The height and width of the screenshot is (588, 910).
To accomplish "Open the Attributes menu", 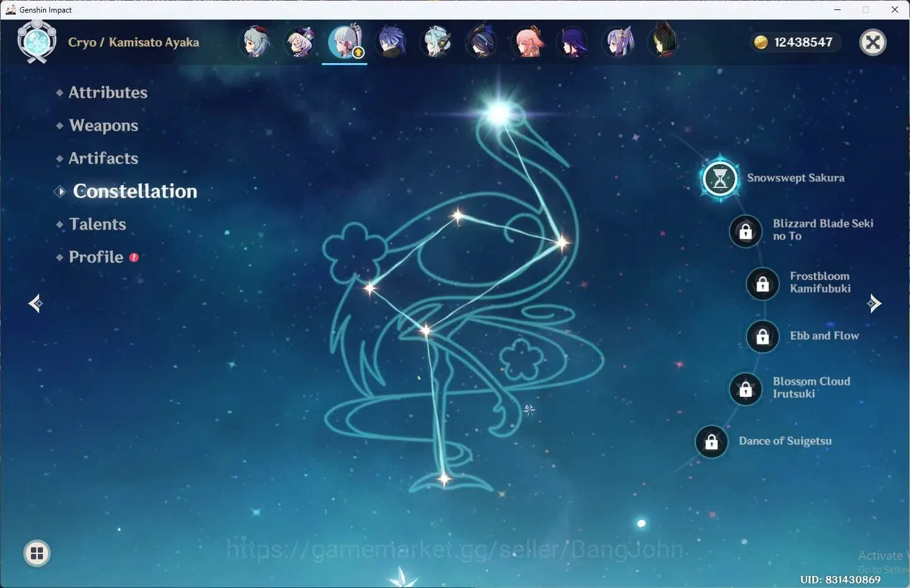I will coord(108,93).
